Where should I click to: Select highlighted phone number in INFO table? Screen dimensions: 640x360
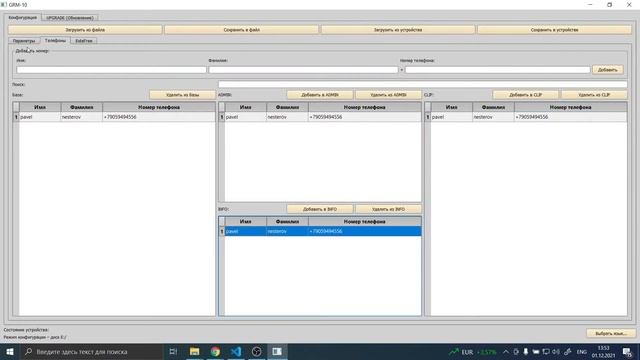pyautogui.click(x=364, y=231)
